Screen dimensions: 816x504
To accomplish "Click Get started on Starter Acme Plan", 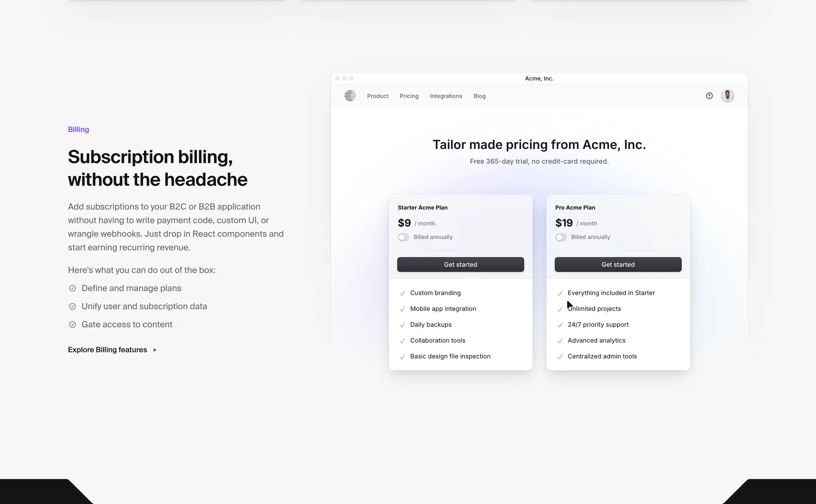I will (461, 265).
